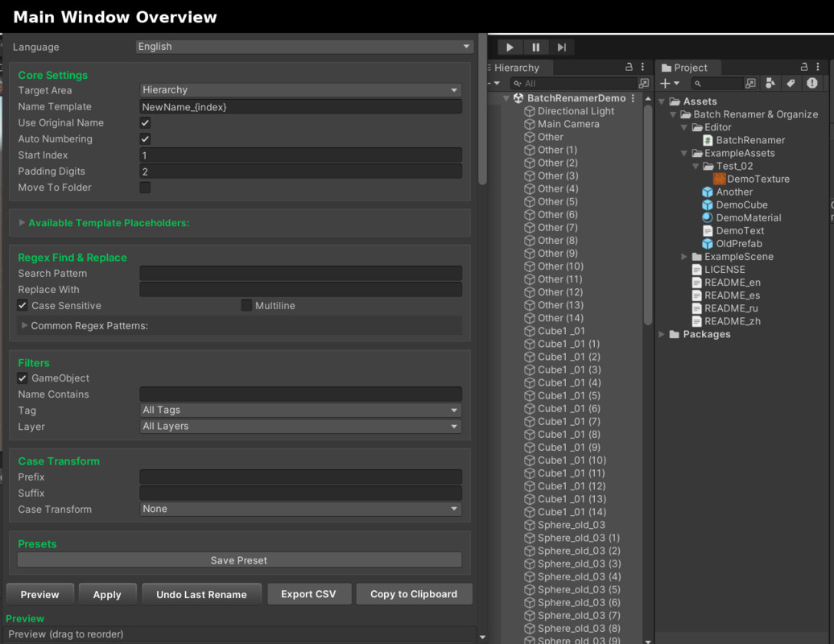Click the Save Preset button
This screenshot has height=644, width=834.
click(x=239, y=560)
